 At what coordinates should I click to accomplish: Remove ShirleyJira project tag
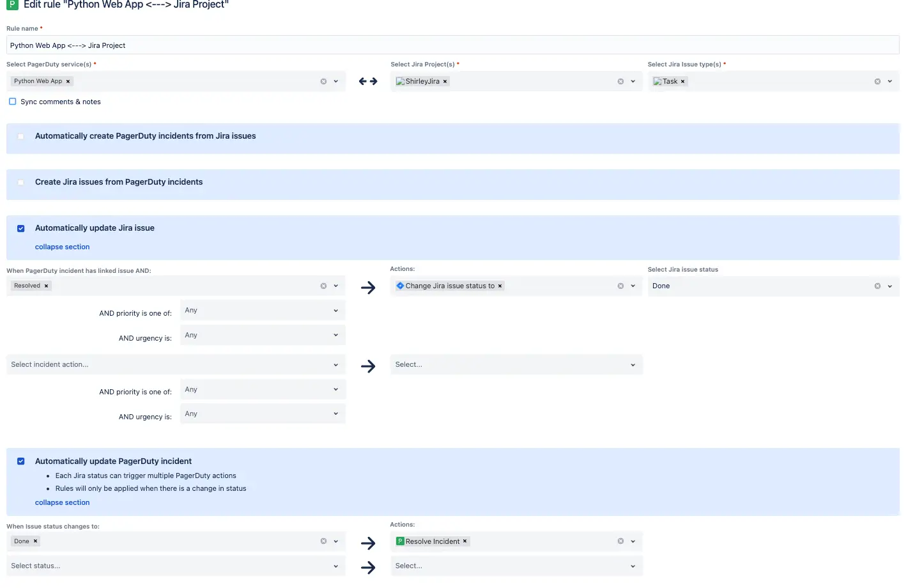(x=445, y=81)
